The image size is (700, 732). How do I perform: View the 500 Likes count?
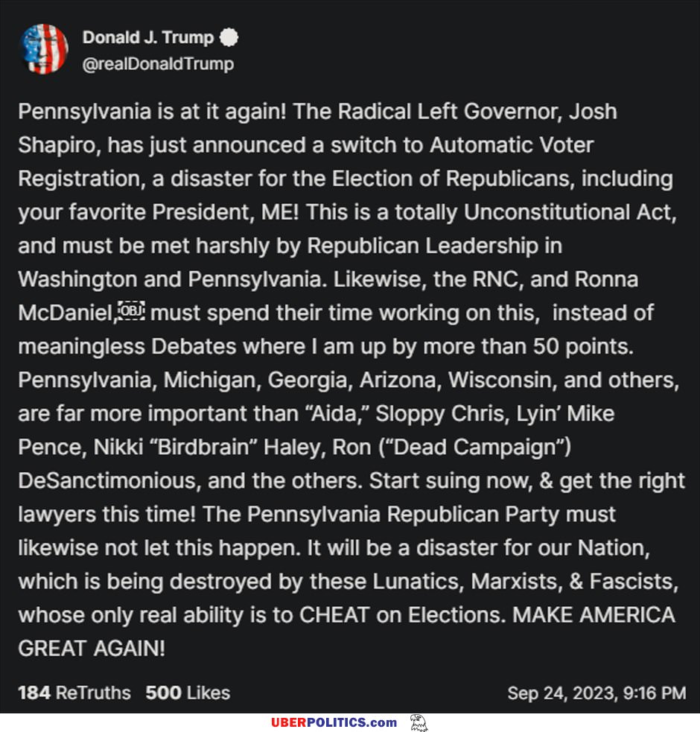(x=188, y=693)
